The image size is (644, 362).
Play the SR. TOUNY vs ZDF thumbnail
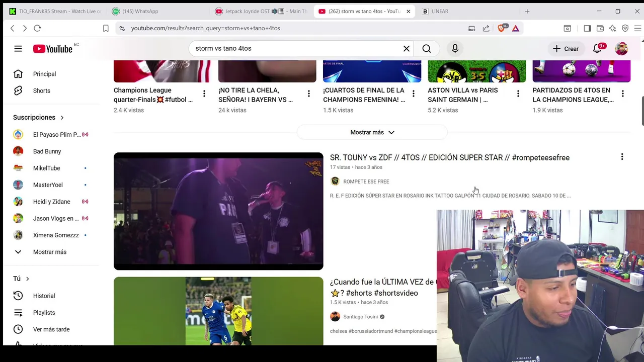pyautogui.click(x=218, y=211)
